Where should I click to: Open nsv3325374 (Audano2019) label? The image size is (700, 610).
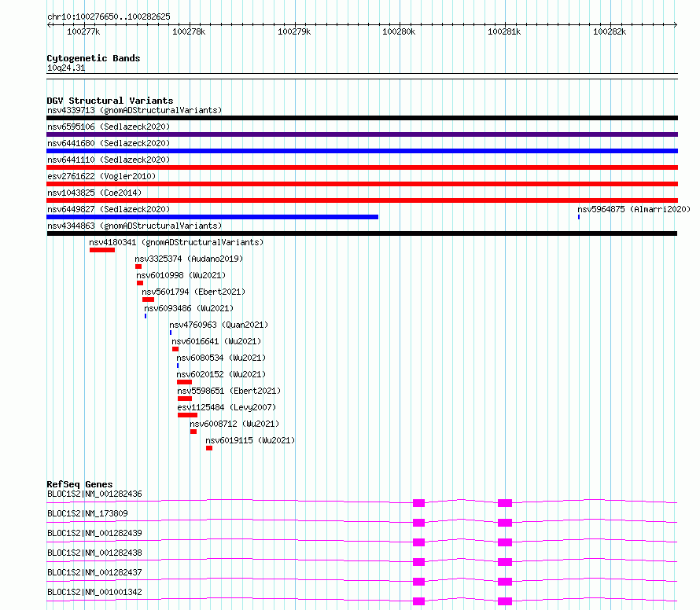click(189, 259)
